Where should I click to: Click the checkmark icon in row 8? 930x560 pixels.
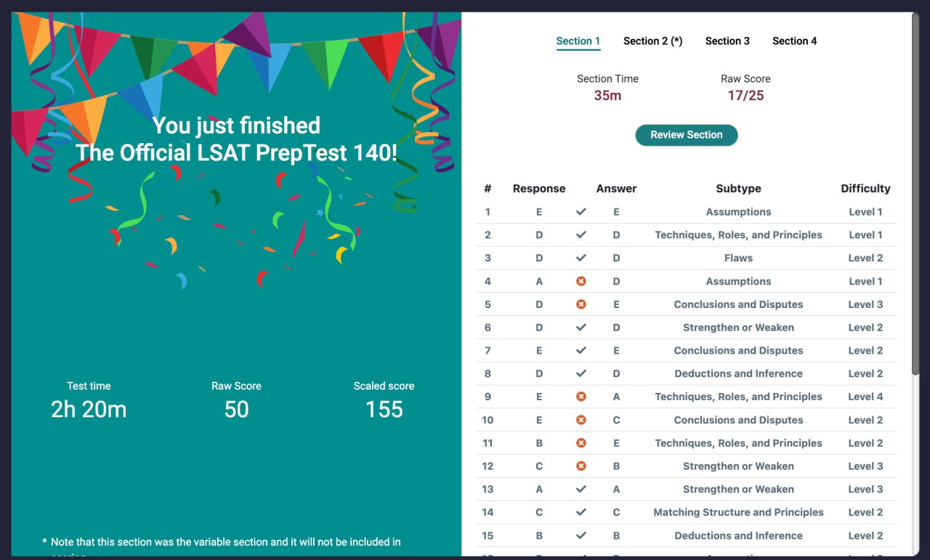click(581, 373)
